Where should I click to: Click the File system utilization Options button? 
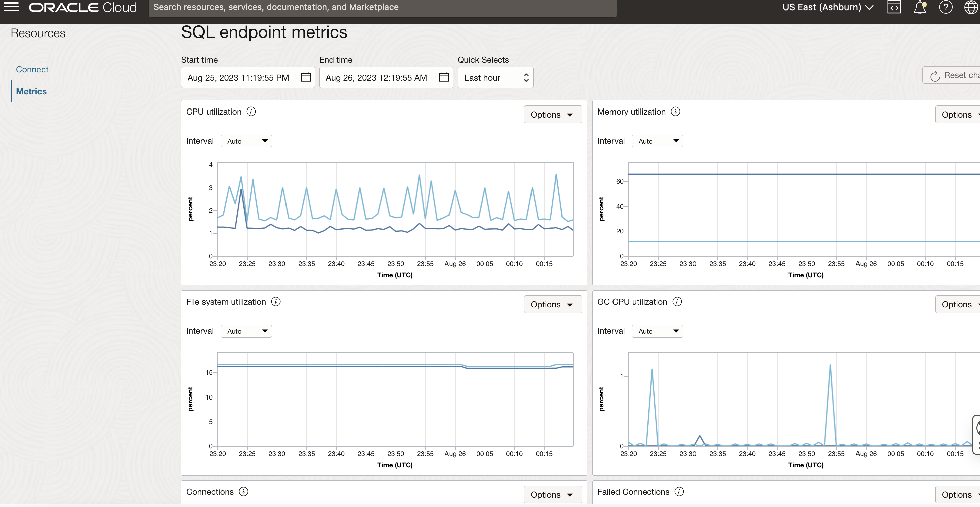click(553, 304)
